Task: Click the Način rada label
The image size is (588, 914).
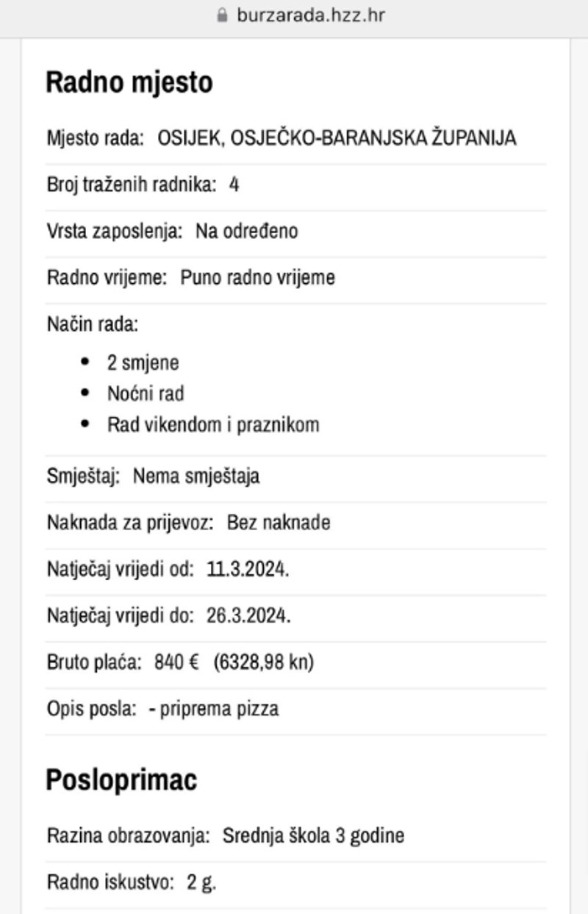Action: coord(93,324)
